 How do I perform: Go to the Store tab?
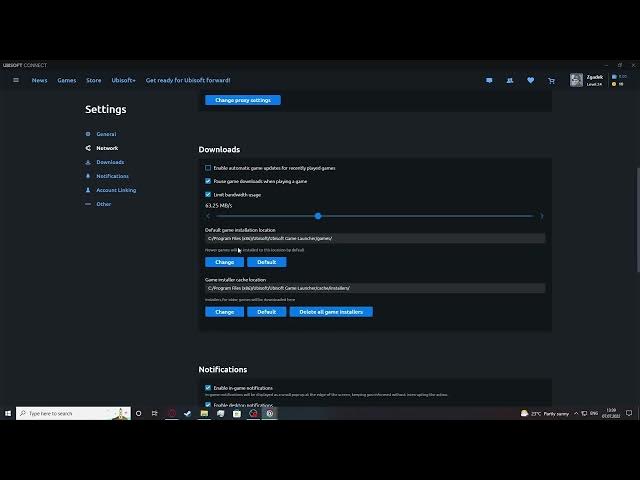(x=93, y=80)
